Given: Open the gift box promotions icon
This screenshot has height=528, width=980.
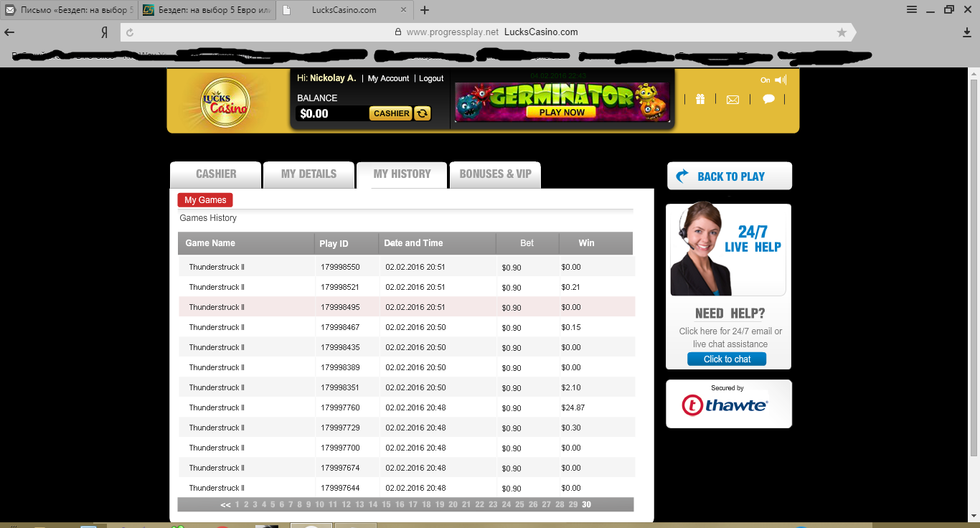Looking at the screenshot, I should (x=699, y=99).
